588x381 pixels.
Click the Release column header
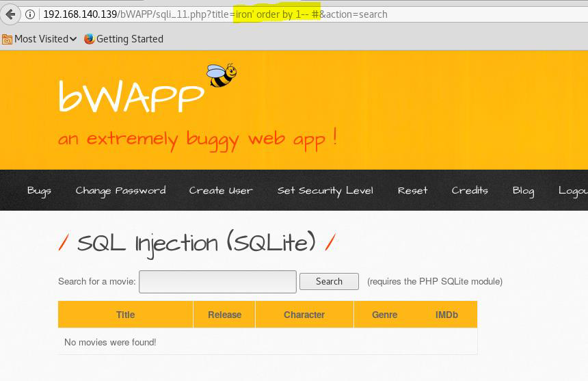(x=224, y=315)
